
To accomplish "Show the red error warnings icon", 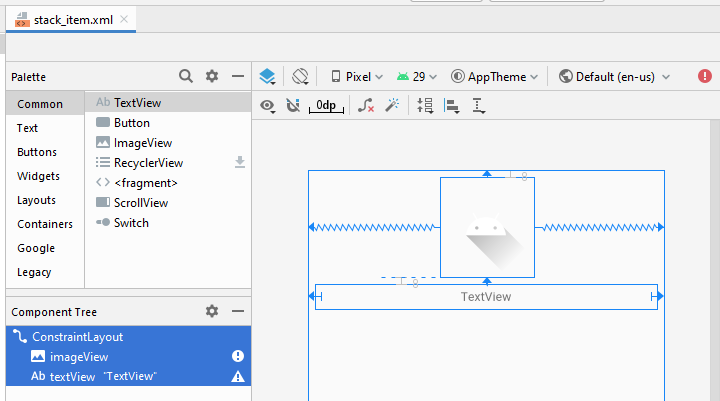I will [704, 76].
